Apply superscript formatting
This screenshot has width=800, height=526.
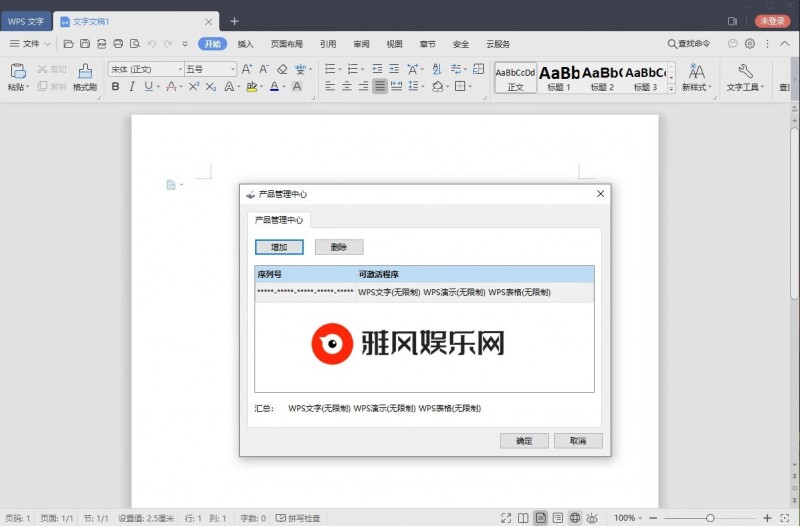tap(193, 86)
